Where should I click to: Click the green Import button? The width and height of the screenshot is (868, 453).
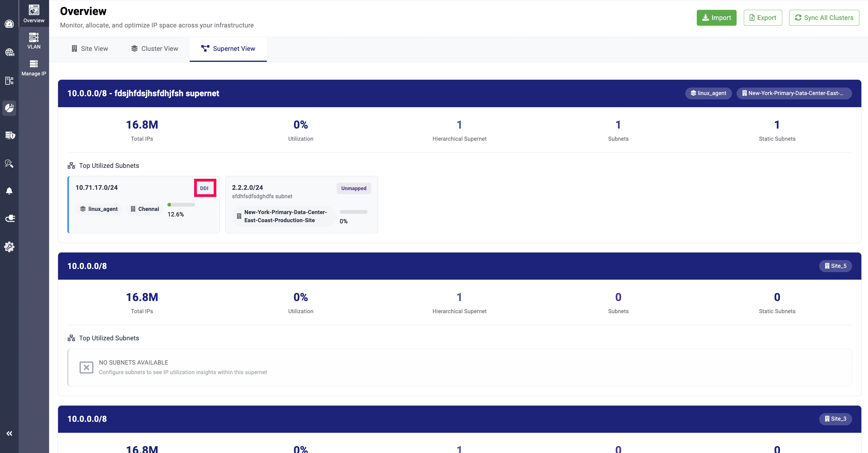coord(716,18)
